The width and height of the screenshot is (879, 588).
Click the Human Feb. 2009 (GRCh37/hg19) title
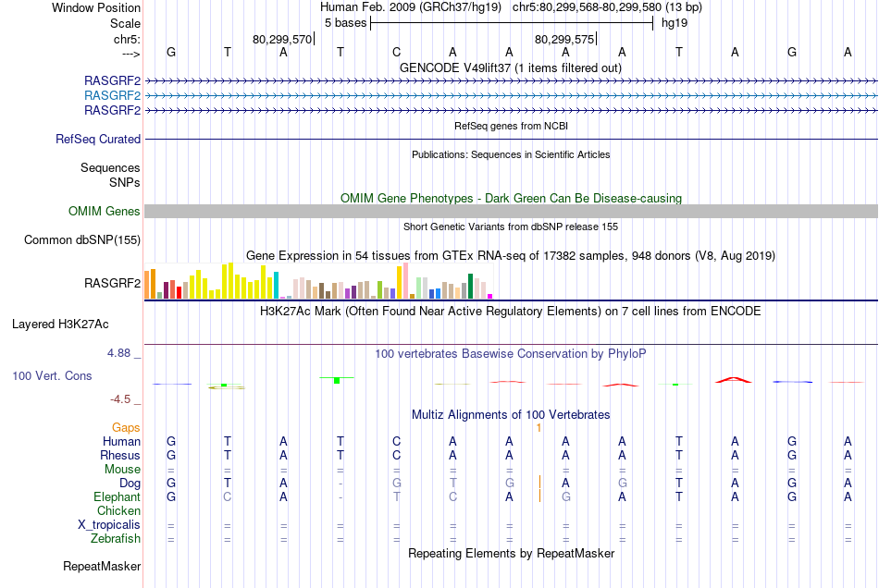click(x=410, y=7)
